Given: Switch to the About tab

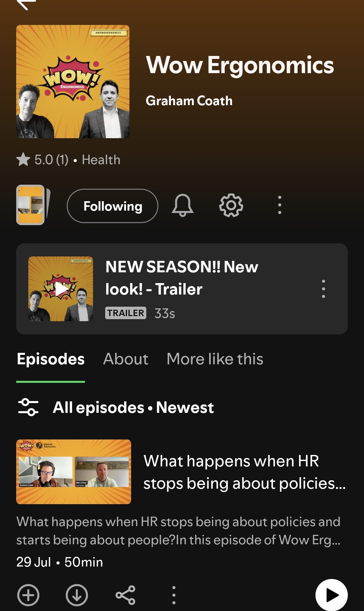Looking at the screenshot, I should pyautogui.click(x=126, y=359).
